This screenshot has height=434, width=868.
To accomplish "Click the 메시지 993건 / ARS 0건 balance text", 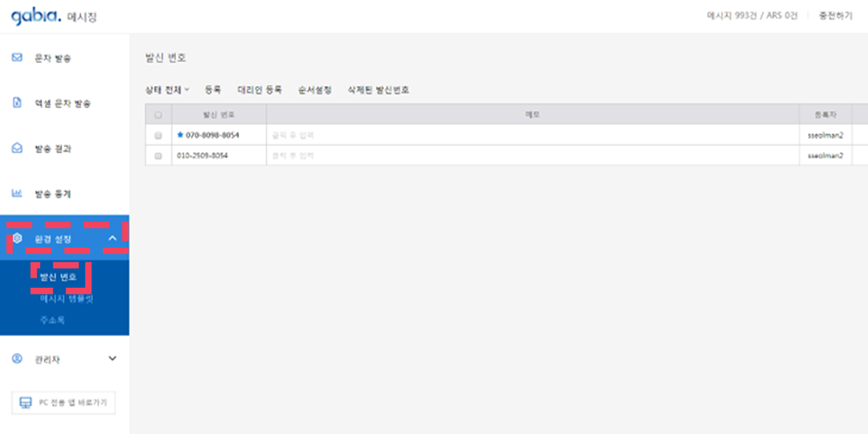I will tap(752, 16).
